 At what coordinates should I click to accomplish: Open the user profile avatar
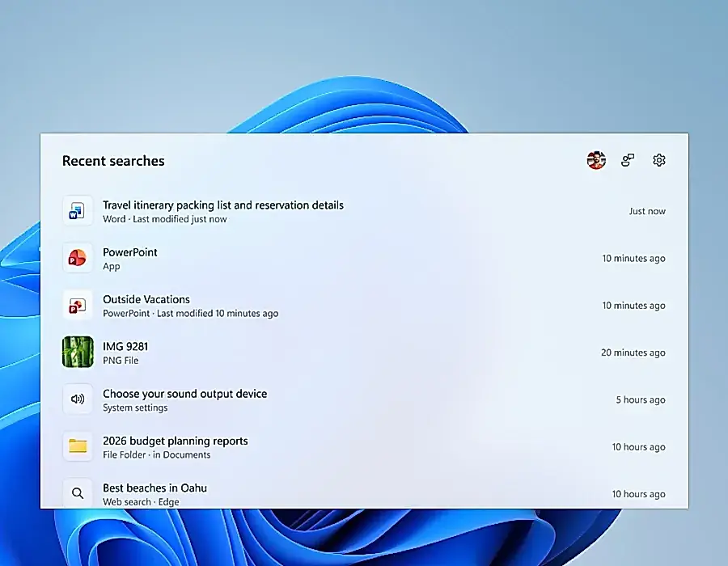[x=596, y=161]
